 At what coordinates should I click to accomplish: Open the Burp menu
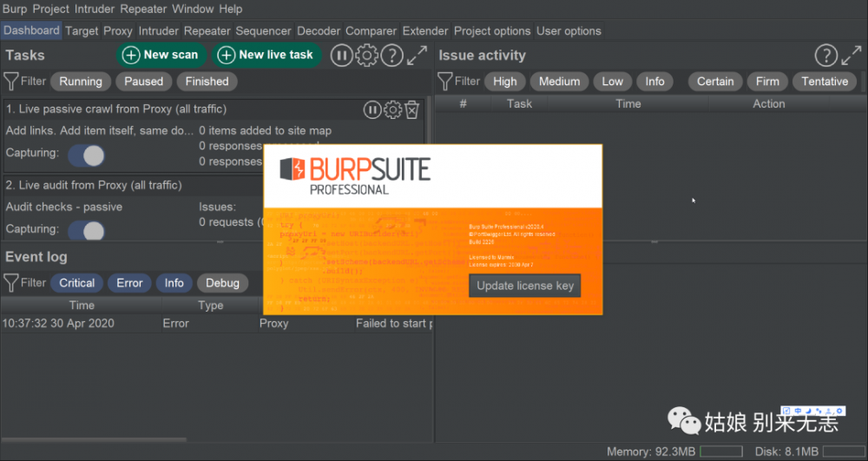[x=15, y=9]
